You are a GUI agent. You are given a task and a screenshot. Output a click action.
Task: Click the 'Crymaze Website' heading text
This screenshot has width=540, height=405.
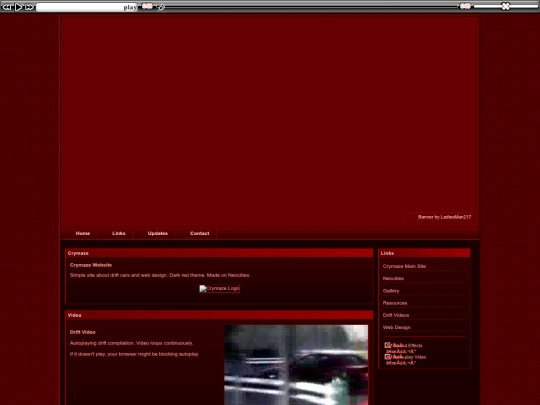coord(91,265)
